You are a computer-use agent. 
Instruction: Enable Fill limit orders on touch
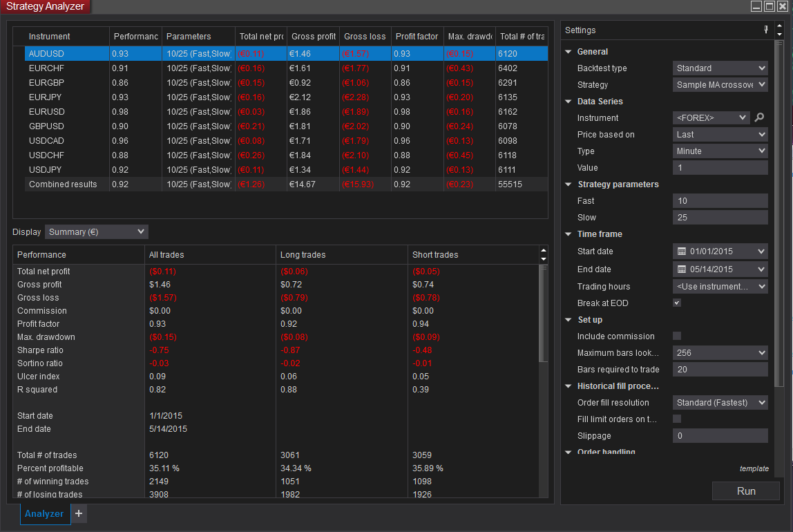pos(677,419)
